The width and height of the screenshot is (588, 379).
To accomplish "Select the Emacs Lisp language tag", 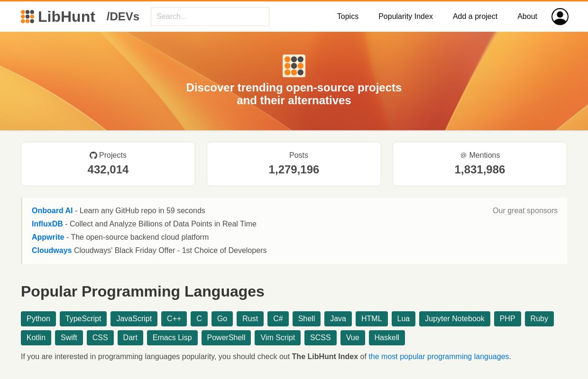I will coord(172,338).
